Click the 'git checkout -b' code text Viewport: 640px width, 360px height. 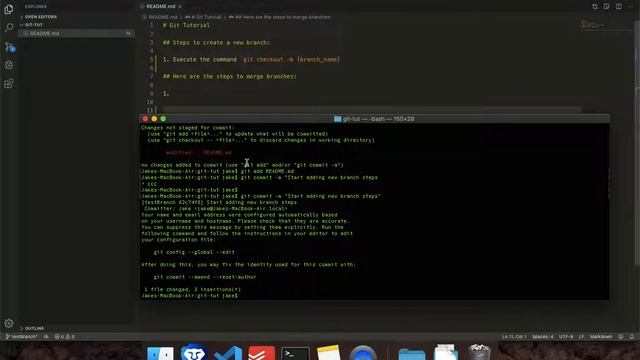pyautogui.click(x=291, y=60)
